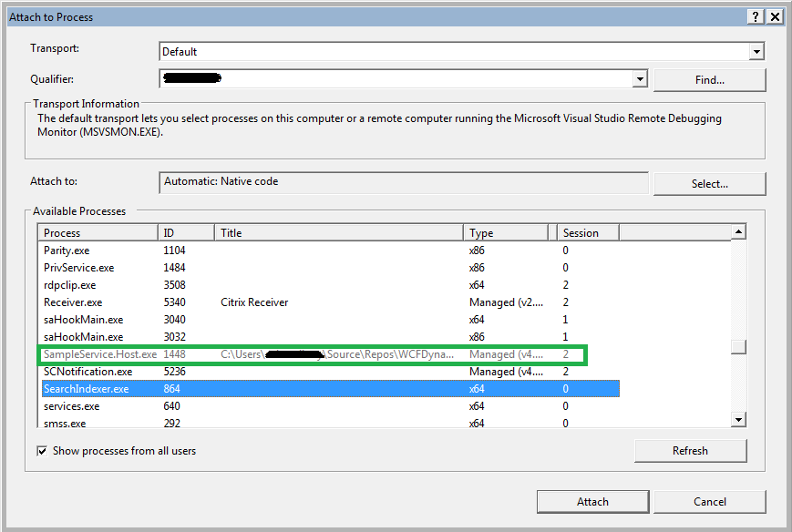Click the help question mark button
This screenshot has height=532, width=792.
click(756, 16)
